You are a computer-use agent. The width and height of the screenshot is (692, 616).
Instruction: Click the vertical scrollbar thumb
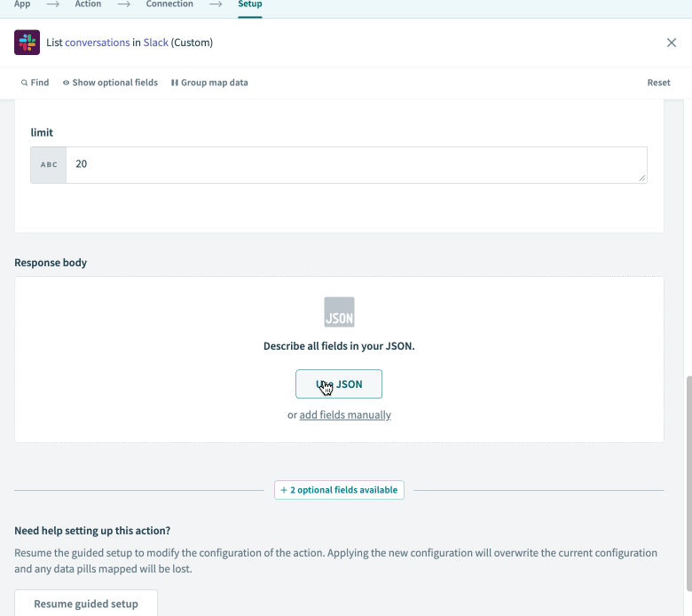click(689, 483)
